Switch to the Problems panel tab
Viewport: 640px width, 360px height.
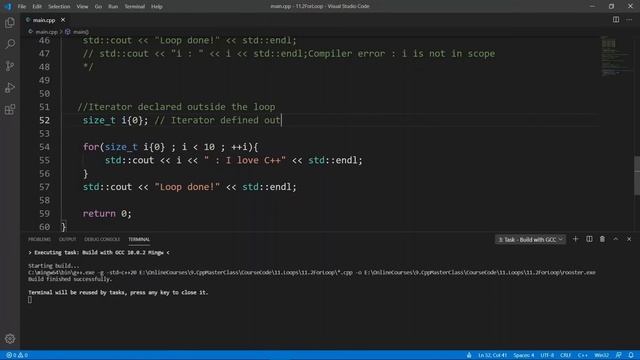[40, 239]
